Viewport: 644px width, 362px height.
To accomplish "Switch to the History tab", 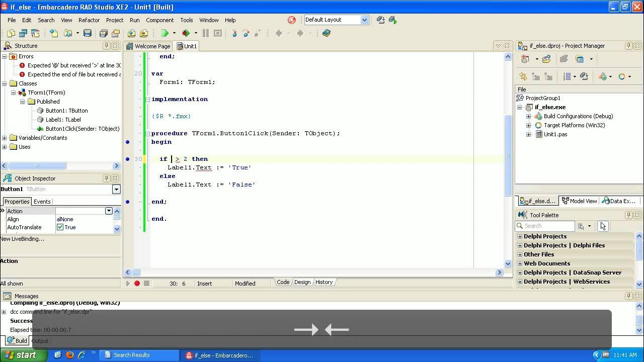I will pyautogui.click(x=324, y=282).
